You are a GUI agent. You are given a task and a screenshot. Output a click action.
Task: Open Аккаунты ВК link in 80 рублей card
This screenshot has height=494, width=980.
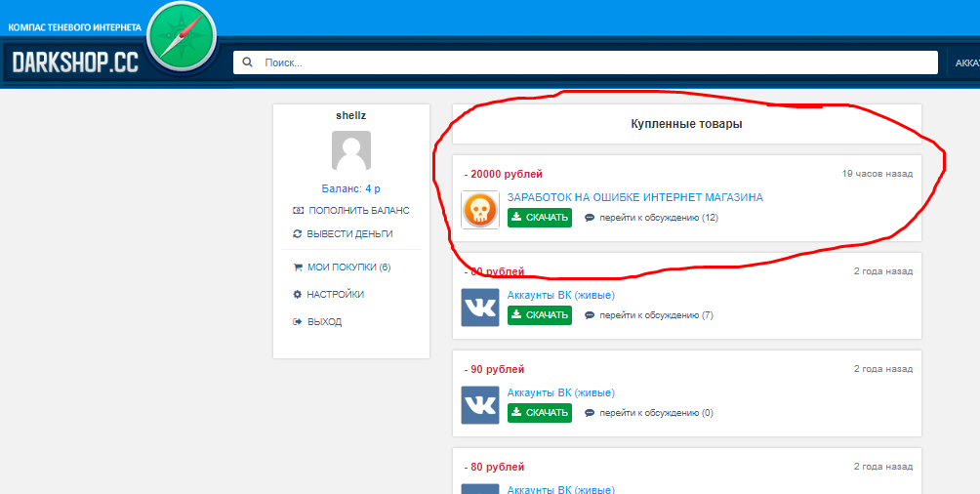tap(560, 490)
